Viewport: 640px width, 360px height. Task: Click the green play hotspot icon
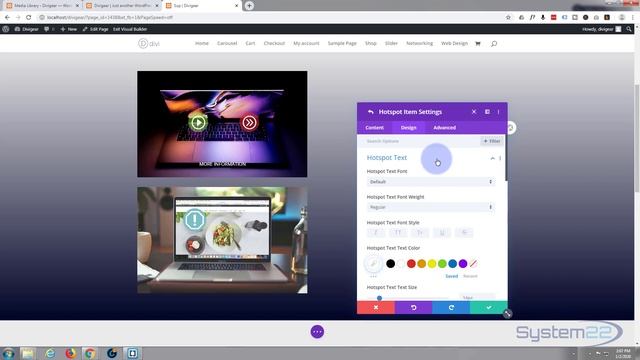[x=198, y=122]
